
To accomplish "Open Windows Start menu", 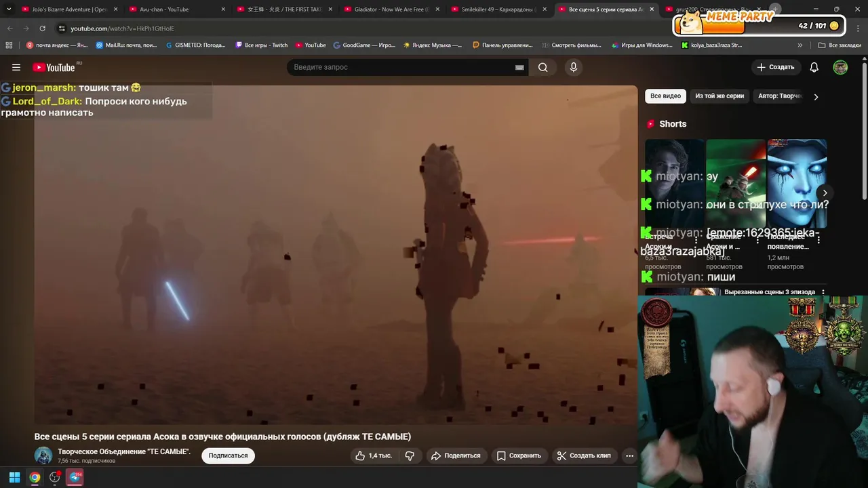I will 14,477.
